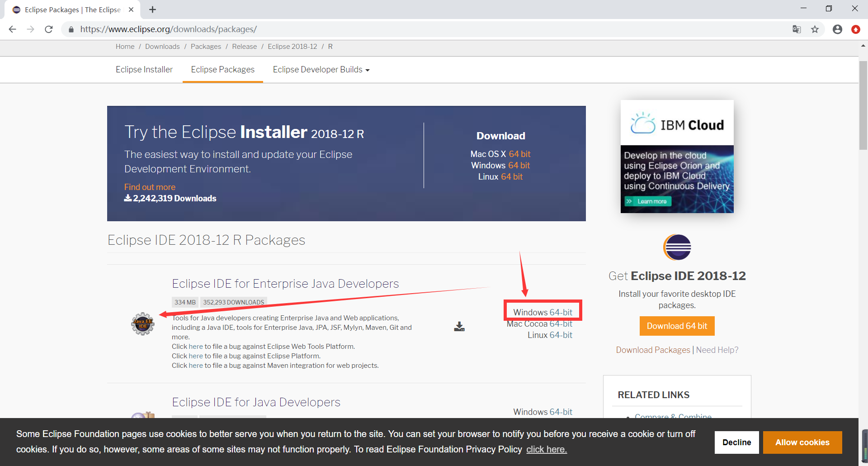Open the user profile icon
This screenshot has height=466, width=868.
click(837, 29)
